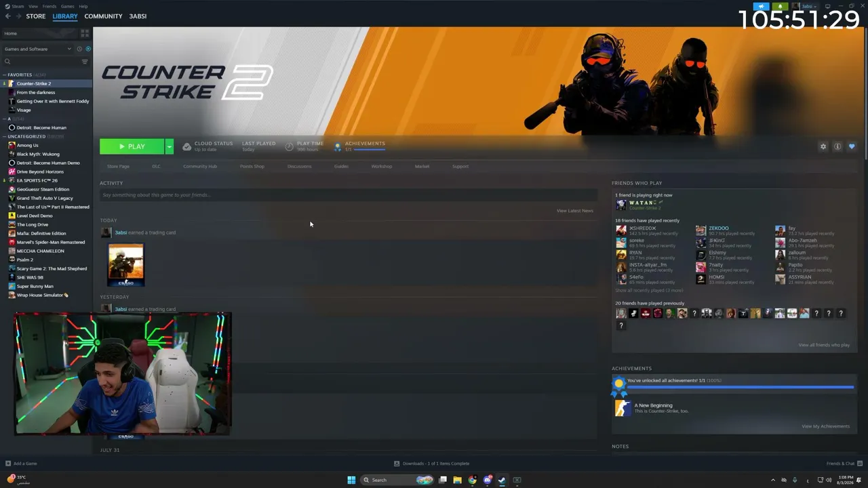The height and width of the screenshot is (488, 868).
Task: Toggle the favorite heart icon
Action: tap(852, 146)
